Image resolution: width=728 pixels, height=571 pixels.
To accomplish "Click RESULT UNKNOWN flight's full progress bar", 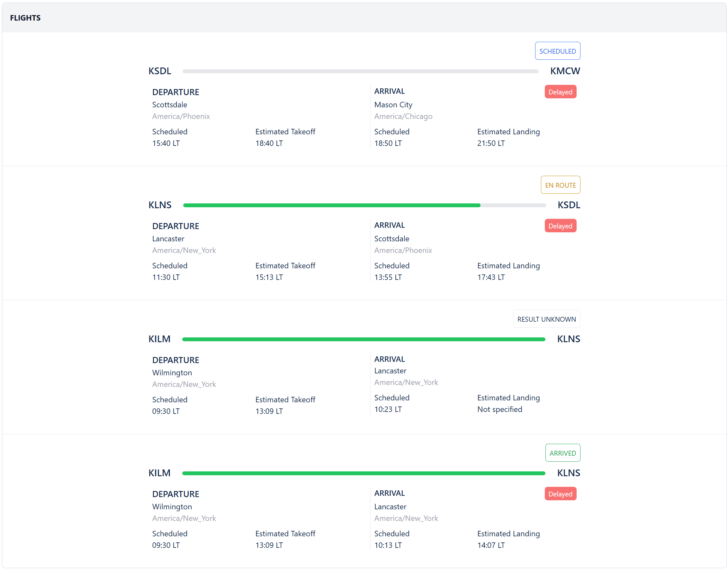I will (363, 339).
